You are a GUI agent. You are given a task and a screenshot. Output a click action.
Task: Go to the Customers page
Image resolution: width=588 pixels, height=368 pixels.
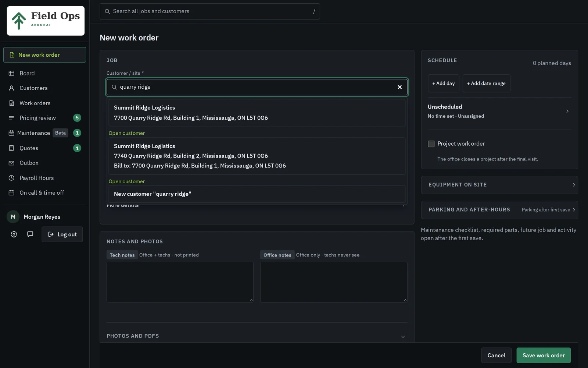[x=44, y=88]
